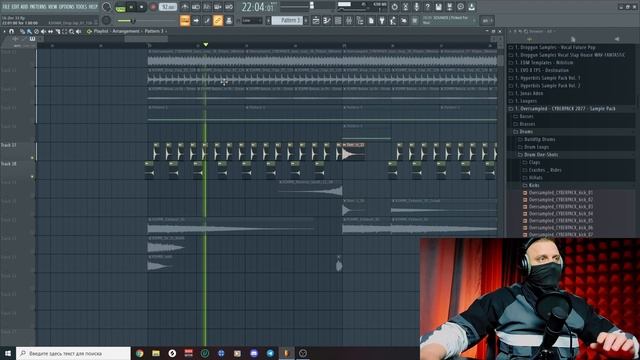Viewport: 640px width, 360px height.
Task: Select Oversampled_CYBERPACK_kick_04 sample
Action: 560,213
